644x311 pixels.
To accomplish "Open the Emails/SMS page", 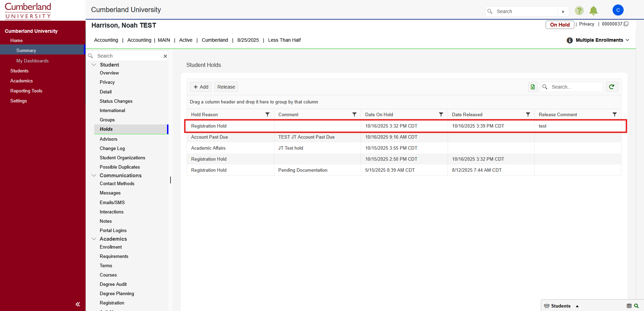I will (x=112, y=202).
